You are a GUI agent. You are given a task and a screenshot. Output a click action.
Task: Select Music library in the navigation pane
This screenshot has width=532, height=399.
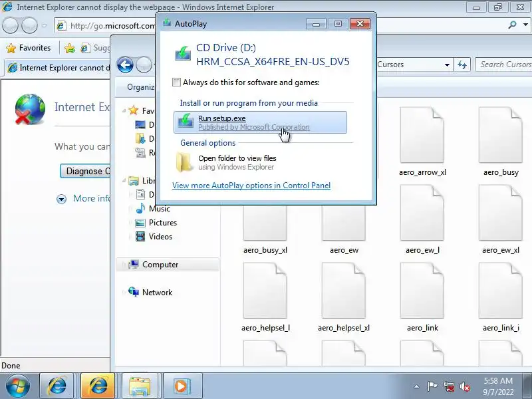[x=159, y=209]
